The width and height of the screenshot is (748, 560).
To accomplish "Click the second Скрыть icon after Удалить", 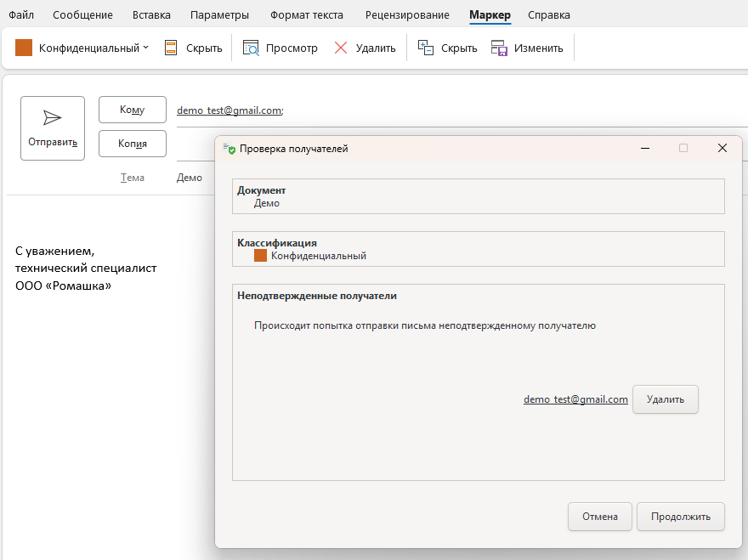I will [426, 48].
